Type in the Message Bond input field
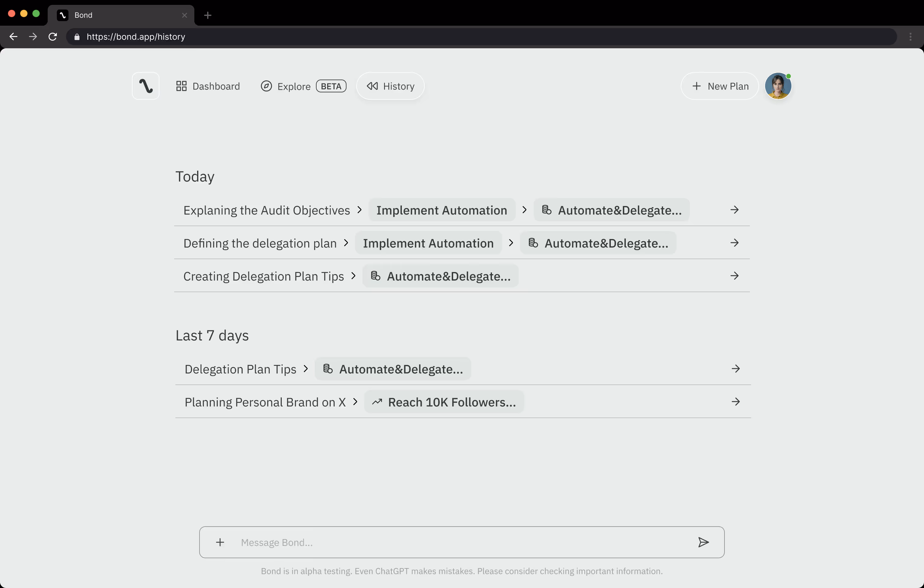Viewport: 924px width, 588px height. click(460, 542)
